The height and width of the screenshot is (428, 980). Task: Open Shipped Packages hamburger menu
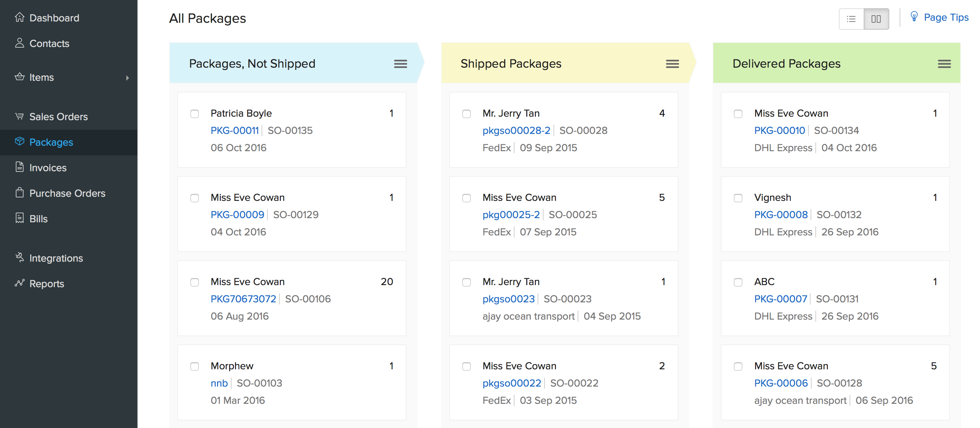pyautogui.click(x=672, y=64)
